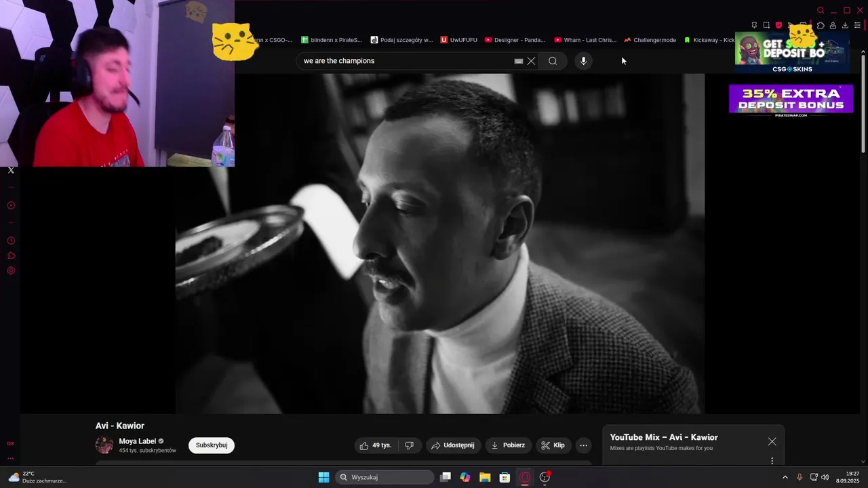The height and width of the screenshot is (488, 868).
Task: Open the Easy Setup sliders icon
Action: (858, 26)
